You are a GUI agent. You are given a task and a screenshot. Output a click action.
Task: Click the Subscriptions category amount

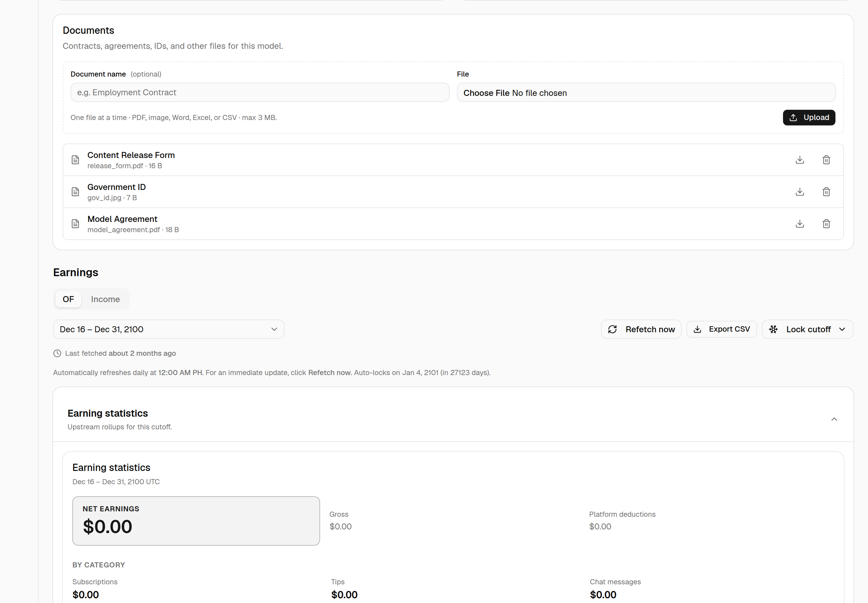(x=86, y=595)
